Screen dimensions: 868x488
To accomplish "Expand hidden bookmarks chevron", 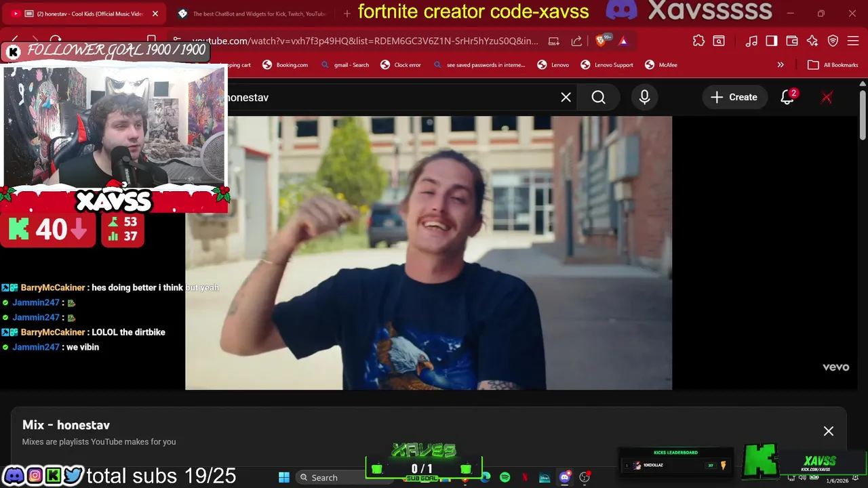I will point(781,65).
